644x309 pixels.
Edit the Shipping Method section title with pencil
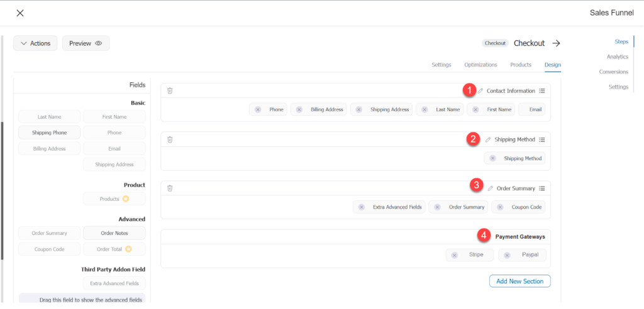488,139
